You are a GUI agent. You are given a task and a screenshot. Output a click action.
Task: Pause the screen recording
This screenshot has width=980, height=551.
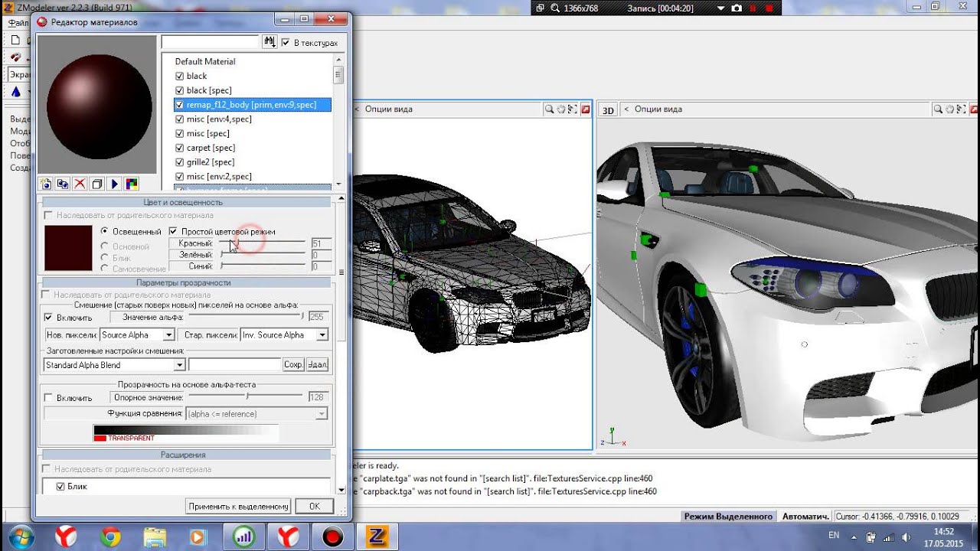(753, 8)
